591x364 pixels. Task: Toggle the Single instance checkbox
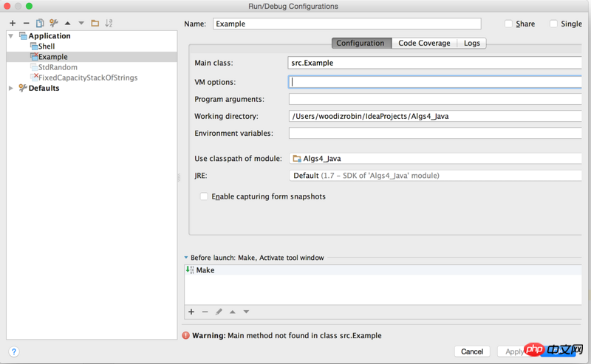coord(553,24)
